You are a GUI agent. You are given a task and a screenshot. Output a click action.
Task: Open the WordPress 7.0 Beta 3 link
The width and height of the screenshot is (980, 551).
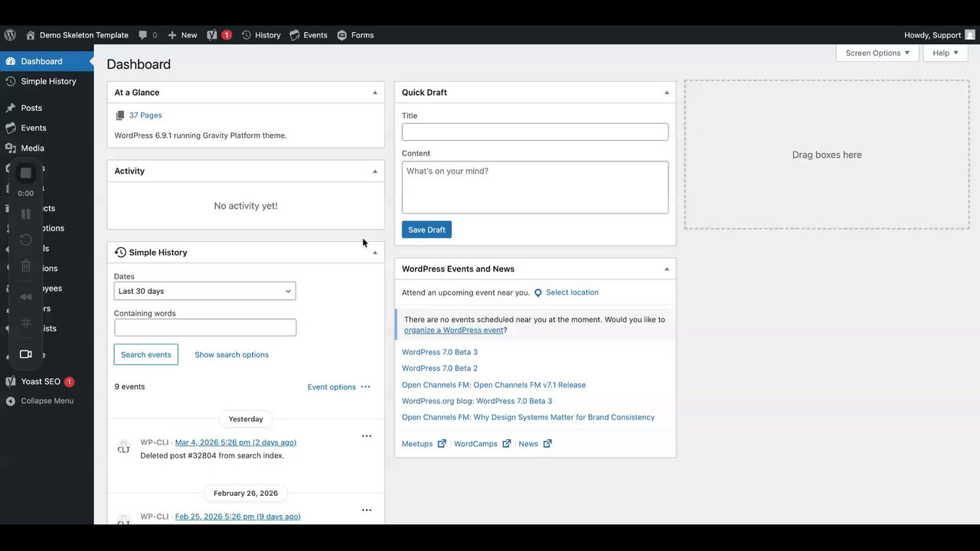(x=439, y=352)
